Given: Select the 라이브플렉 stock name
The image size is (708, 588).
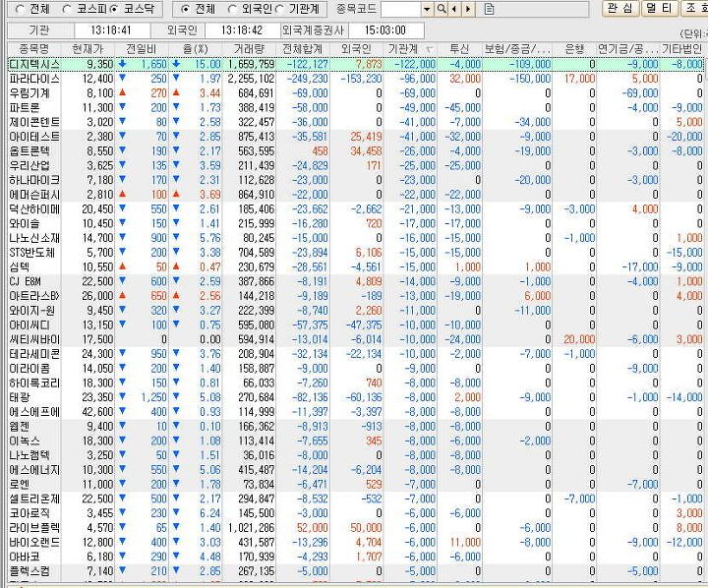Looking at the screenshot, I should point(34,527).
